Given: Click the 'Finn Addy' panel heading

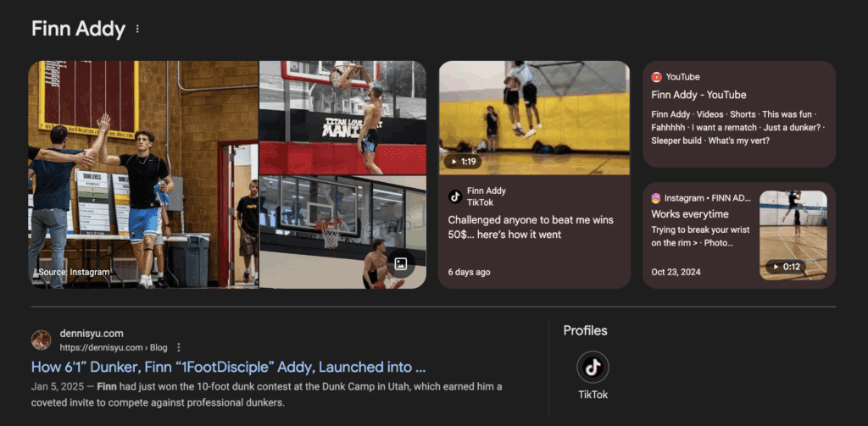Looking at the screenshot, I should click(x=78, y=29).
